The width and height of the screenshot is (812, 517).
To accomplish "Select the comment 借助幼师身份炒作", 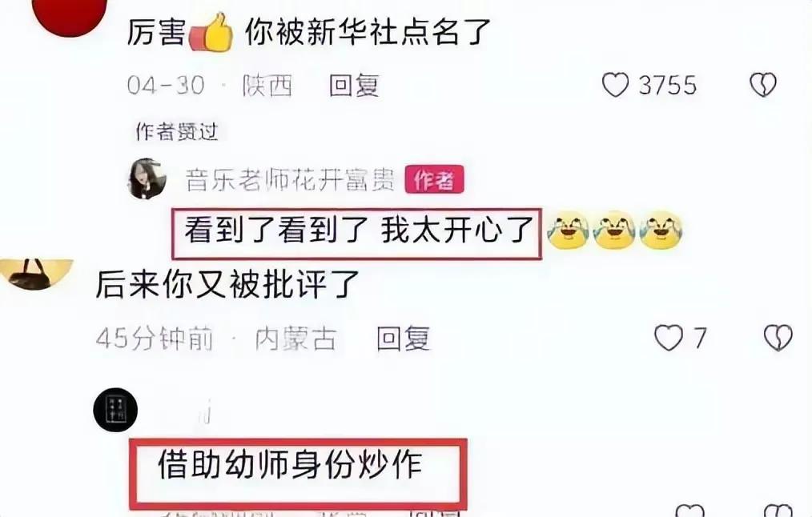I will coord(290,464).
